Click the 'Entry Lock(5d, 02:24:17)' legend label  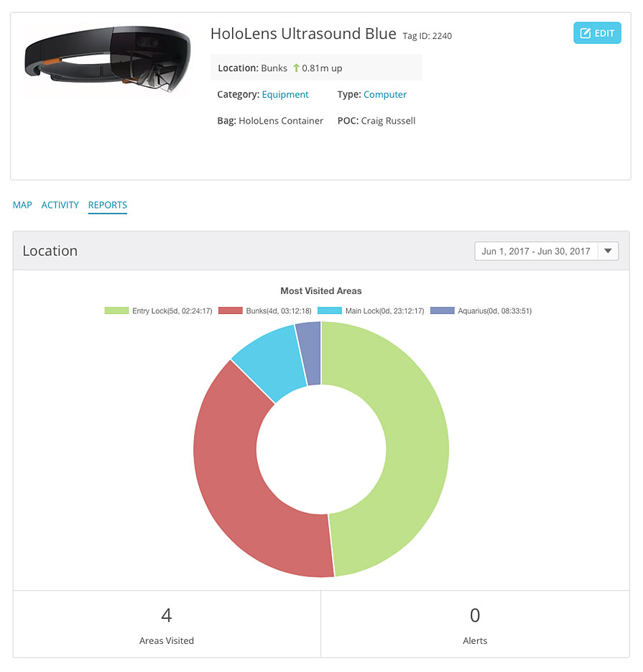pyautogui.click(x=172, y=310)
